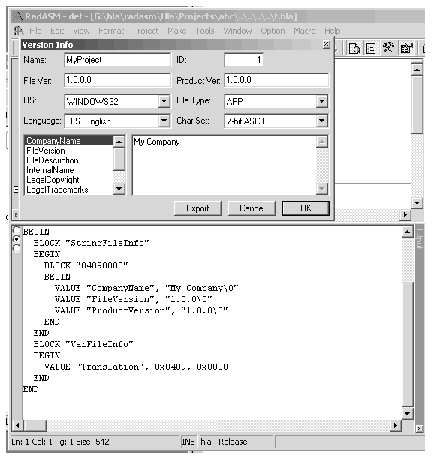Select the second radio circle in the editor margin
The image size is (432, 460).
pyautogui.click(x=16, y=239)
